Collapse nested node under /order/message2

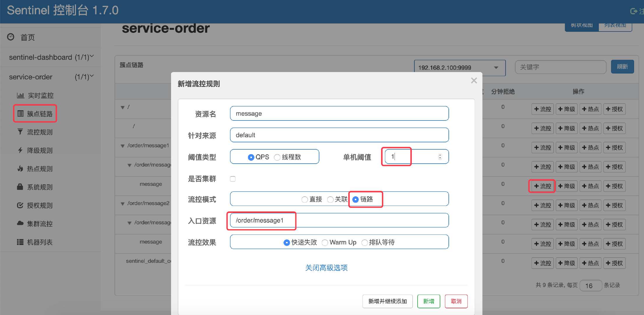pos(129,223)
